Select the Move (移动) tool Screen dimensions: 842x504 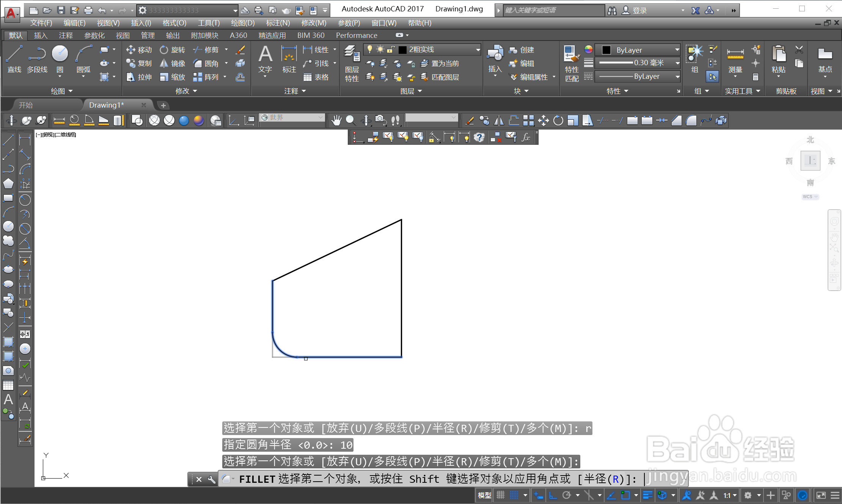coord(139,50)
